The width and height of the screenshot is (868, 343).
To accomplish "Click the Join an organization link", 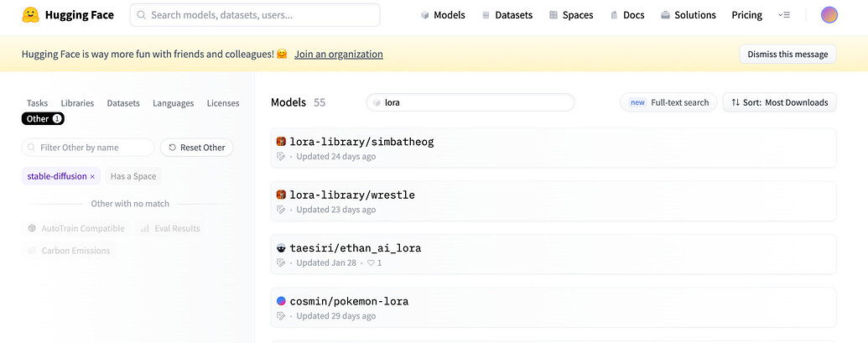I will pyautogui.click(x=339, y=55).
